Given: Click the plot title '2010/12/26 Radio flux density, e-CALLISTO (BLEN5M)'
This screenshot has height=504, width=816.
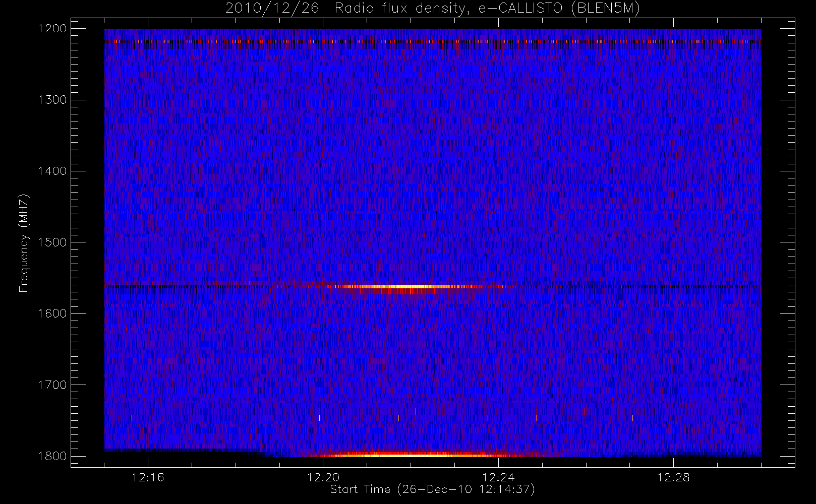Looking at the screenshot, I should click(x=433, y=9).
